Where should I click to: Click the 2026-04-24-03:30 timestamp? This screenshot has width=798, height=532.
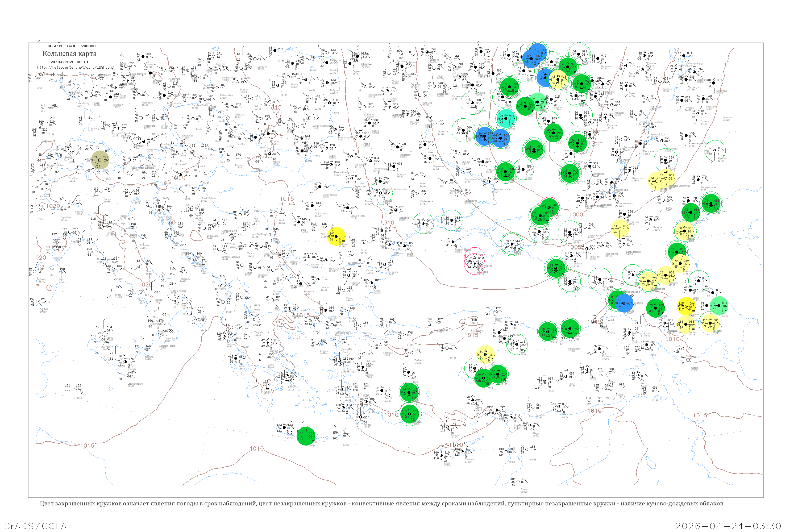(728, 526)
